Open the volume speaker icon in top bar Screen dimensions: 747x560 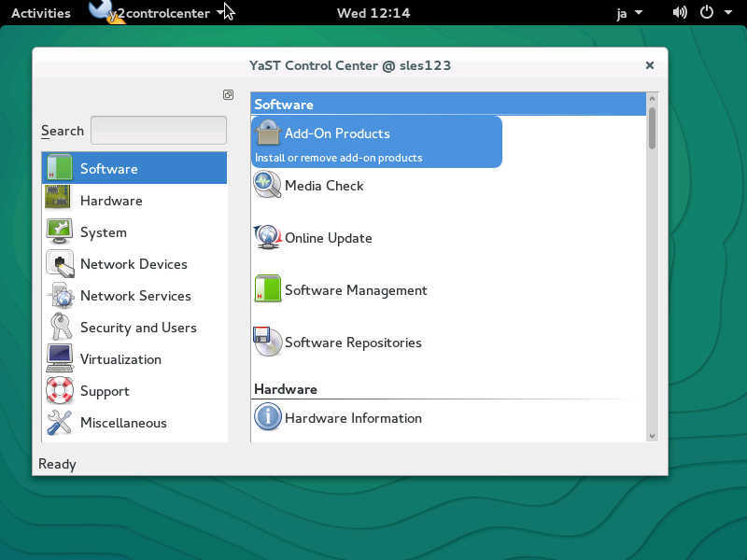click(680, 12)
